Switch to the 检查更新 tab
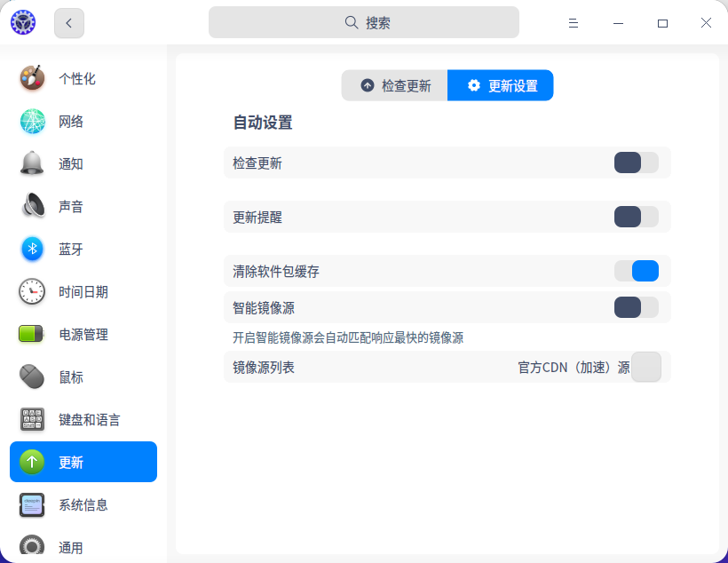728x563 pixels. pyautogui.click(x=394, y=85)
